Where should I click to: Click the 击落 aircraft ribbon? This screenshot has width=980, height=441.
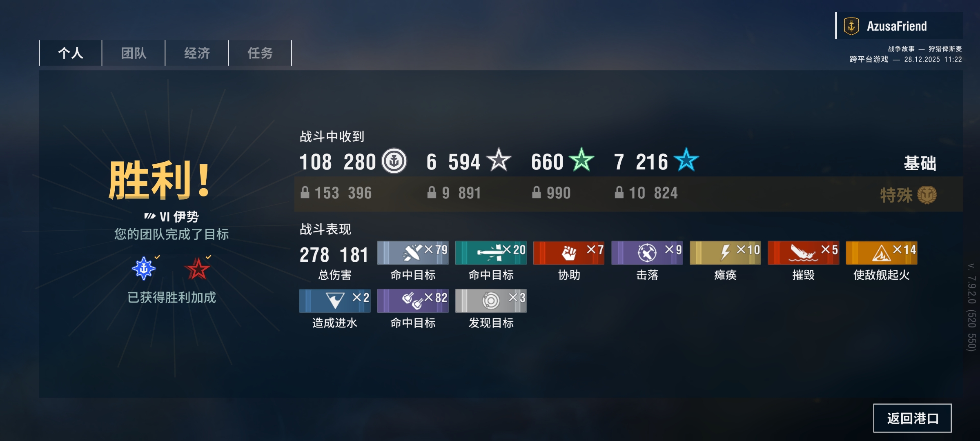point(647,253)
